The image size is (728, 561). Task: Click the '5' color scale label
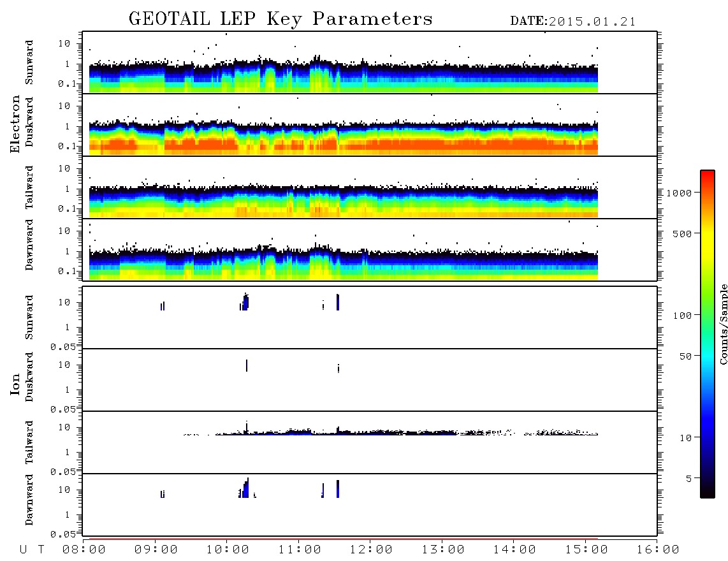point(689,478)
